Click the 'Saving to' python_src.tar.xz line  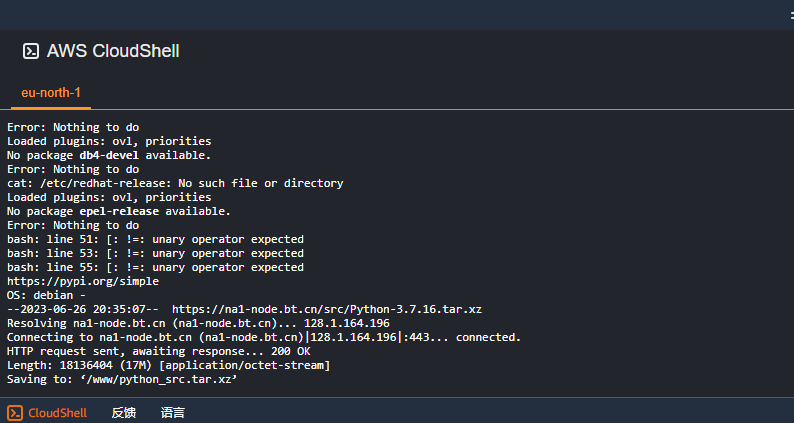point(122,379)
